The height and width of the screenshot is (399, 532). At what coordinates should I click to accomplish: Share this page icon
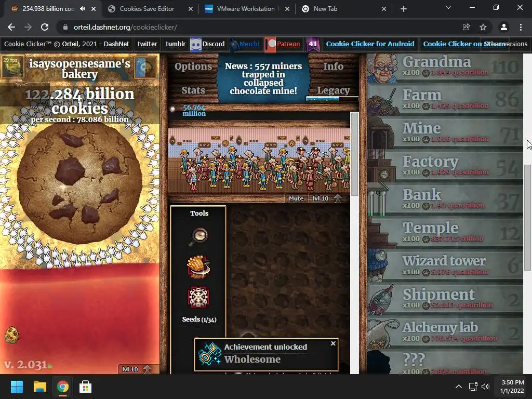(x=466, y=27)
